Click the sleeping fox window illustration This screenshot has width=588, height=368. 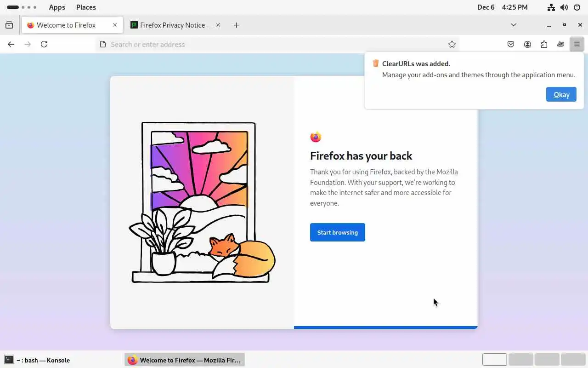(202, 202)
